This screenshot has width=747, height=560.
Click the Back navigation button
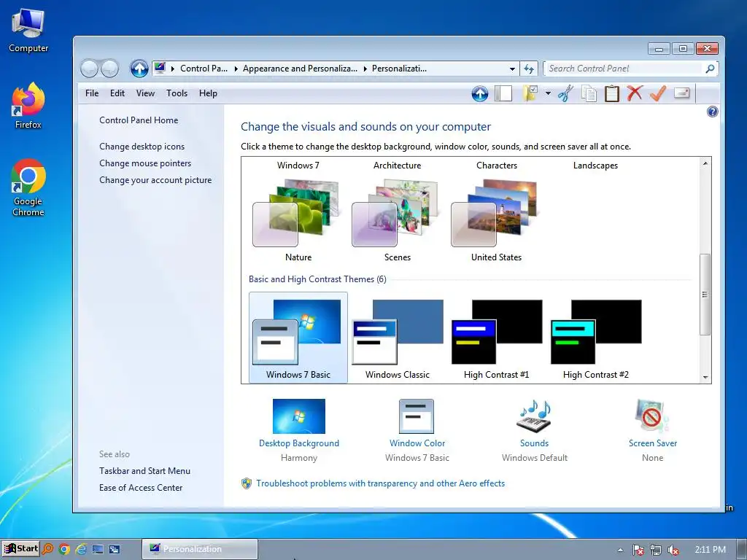(x=90, y=69)
